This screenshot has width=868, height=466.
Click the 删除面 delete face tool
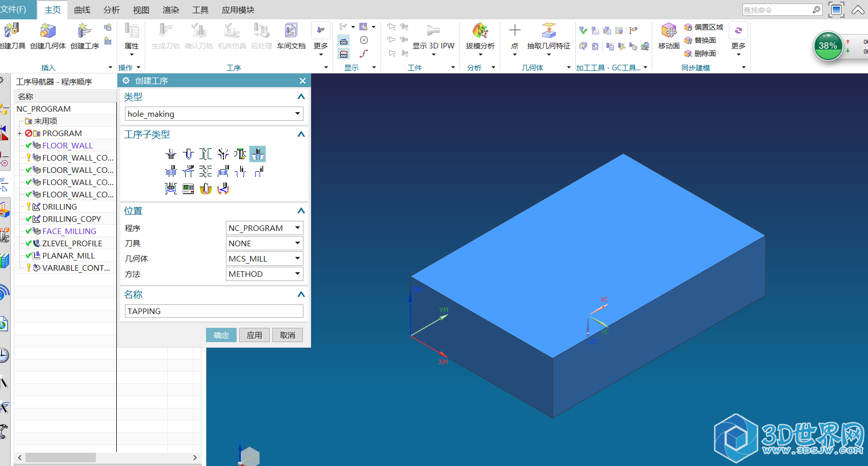[700, 54]
